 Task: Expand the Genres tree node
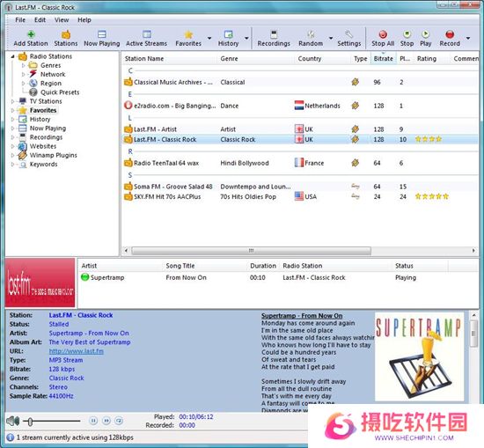(x=24, y=65)
